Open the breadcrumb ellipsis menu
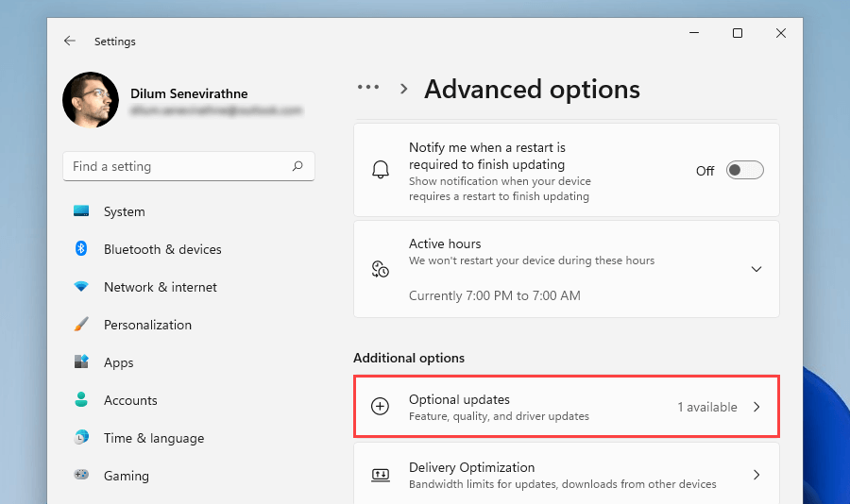This screenshot has width=850, height=504. [367, 88]
